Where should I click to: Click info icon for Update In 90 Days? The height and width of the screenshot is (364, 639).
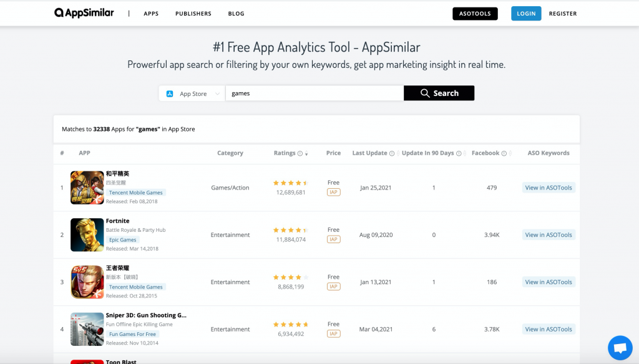459,153
